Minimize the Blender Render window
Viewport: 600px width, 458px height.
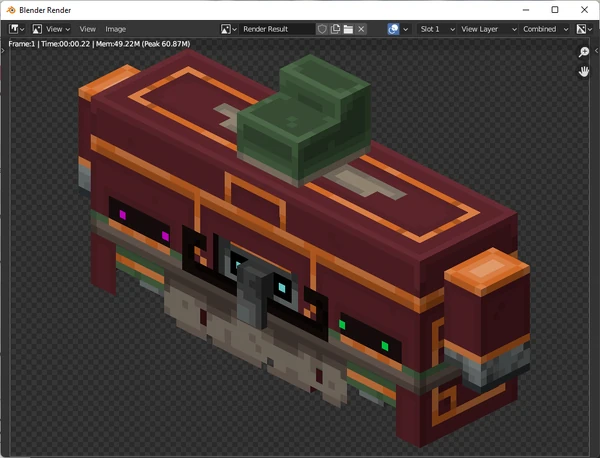[526, 10]
